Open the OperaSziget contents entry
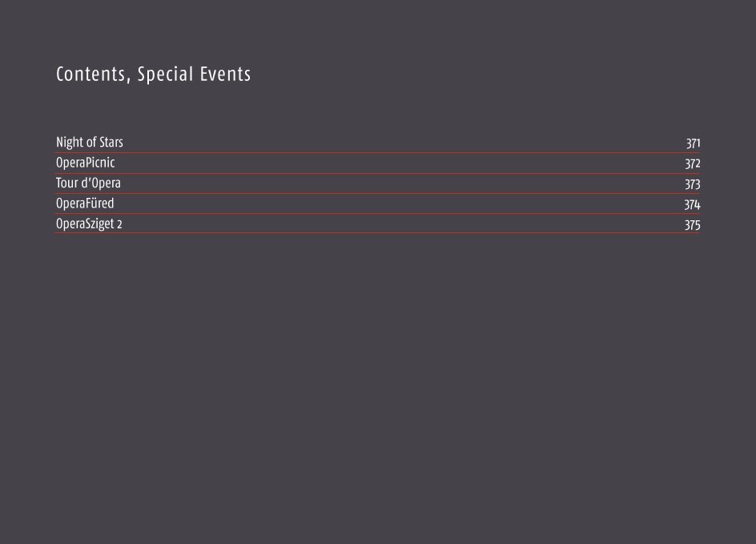Viewport: 756px width, 544px height. [x=85, y=224]
